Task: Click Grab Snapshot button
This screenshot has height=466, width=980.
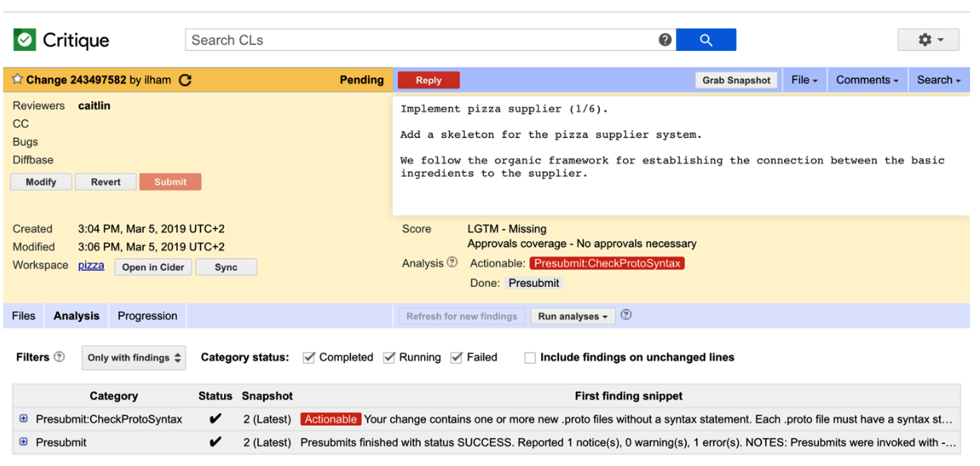Action: coord(736,80)
